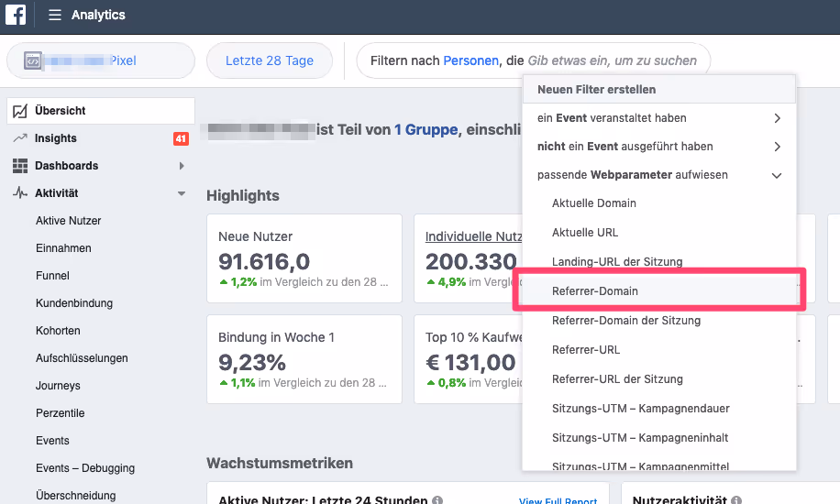Choose Referrer-Domain filter option

659,290
